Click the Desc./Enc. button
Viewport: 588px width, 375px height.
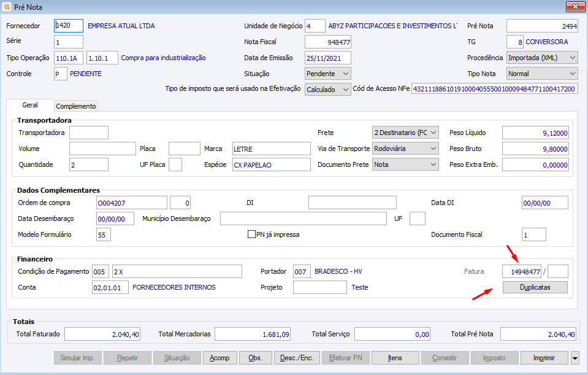click(x=297, y=358)
